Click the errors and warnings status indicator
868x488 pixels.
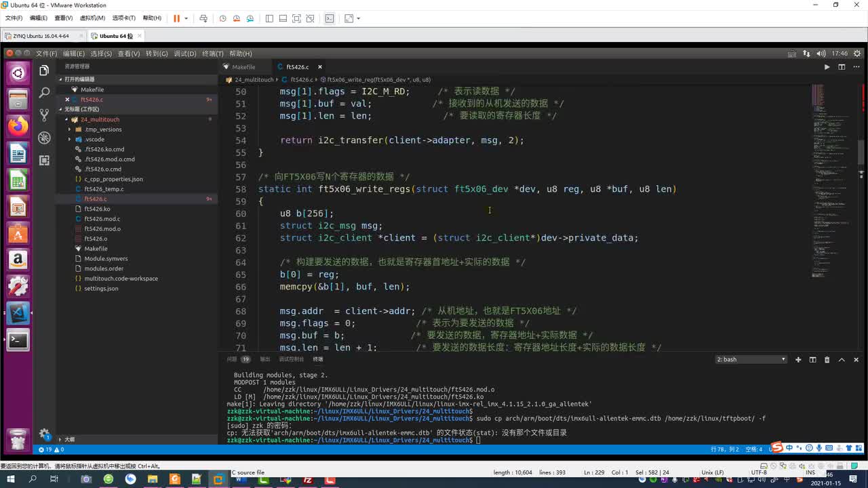52,449
